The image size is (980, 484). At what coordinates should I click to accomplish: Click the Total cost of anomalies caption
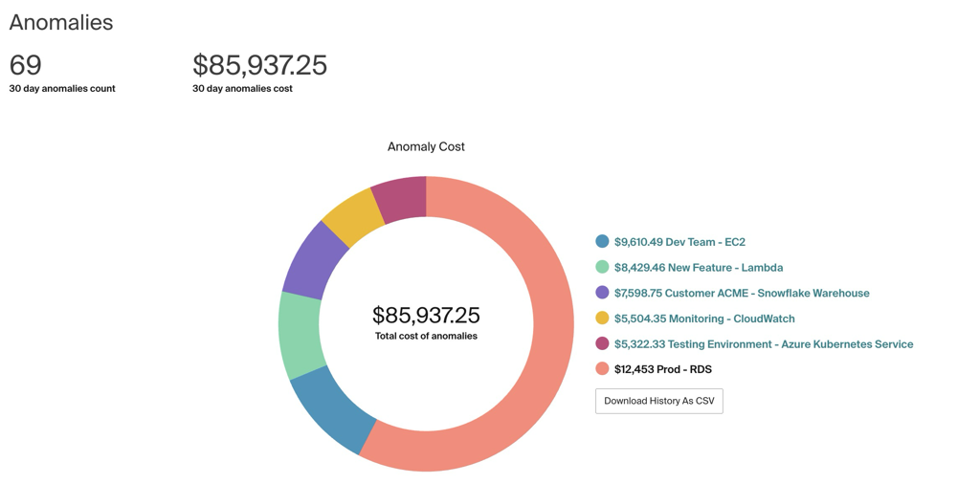click(426, 336)
